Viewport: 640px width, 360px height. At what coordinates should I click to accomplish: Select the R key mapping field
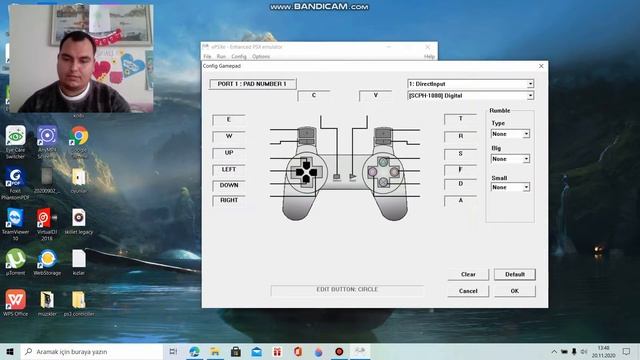(460, 136)
